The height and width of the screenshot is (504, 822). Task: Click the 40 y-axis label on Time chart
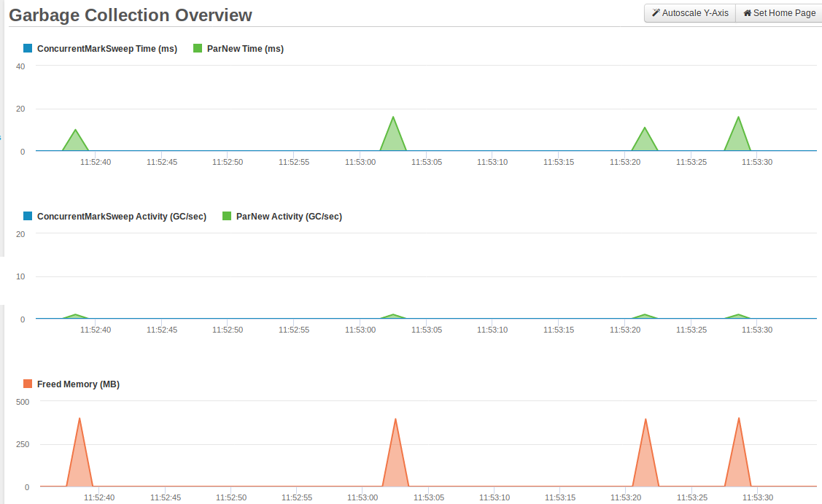[x=20, y=66]
